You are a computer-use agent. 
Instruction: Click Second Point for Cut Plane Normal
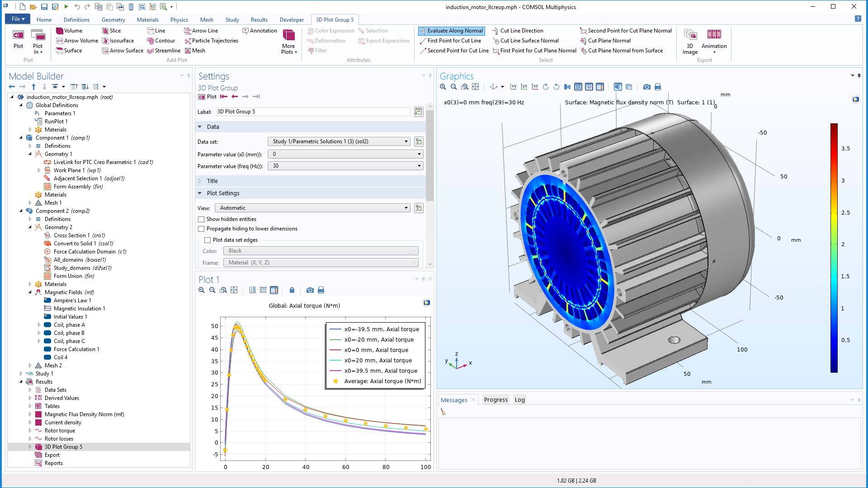click(626, 31)
